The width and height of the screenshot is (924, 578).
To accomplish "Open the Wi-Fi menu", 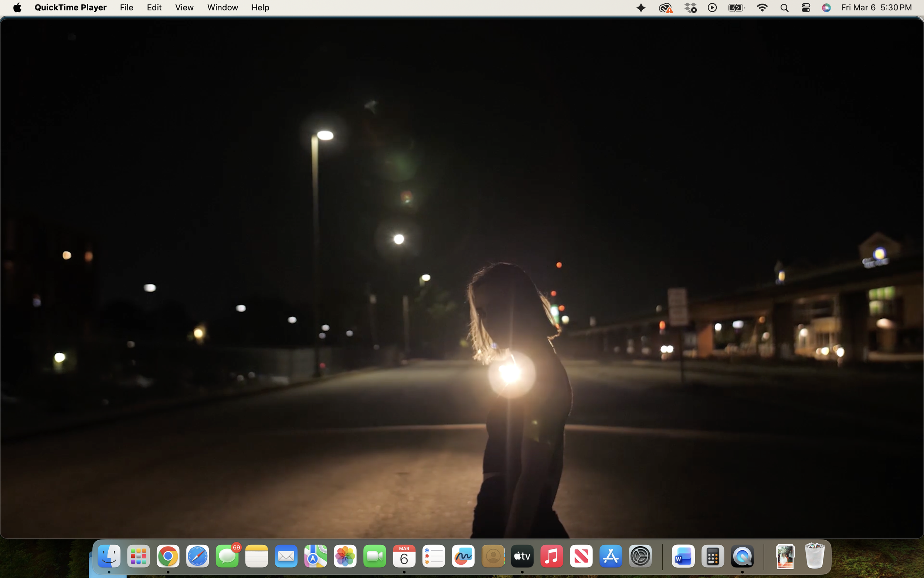I will click(x=762, y=8).
